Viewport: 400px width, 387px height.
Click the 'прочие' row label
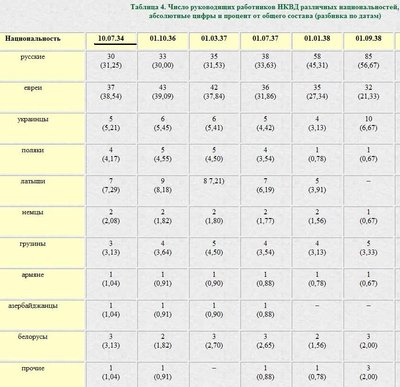coord(33,369)
